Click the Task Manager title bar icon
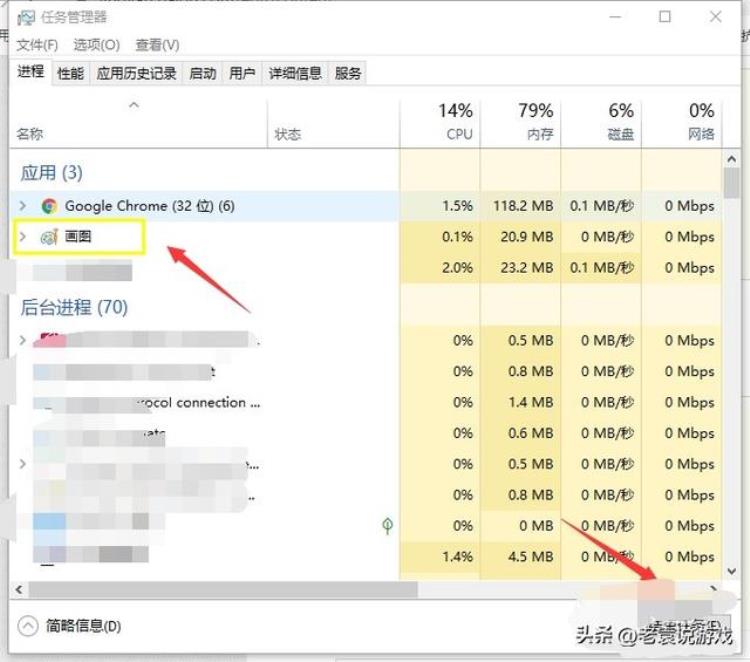Viewport: 750px width, 662px height. [x=26, y=18]
